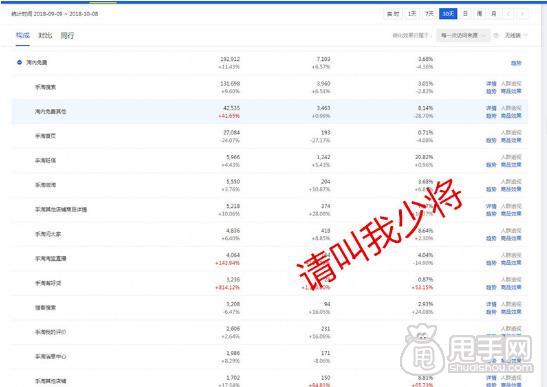Image resolution: width=547 pixels, height=387 pixels.
Task: Select the 7天 date range
Action: click(429, 14)
